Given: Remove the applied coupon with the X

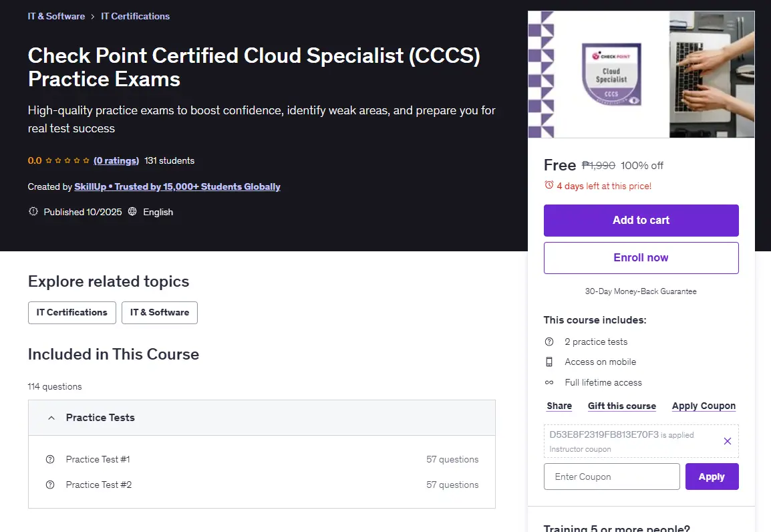Looking at the screenshot, I should [x=727, y=441].
